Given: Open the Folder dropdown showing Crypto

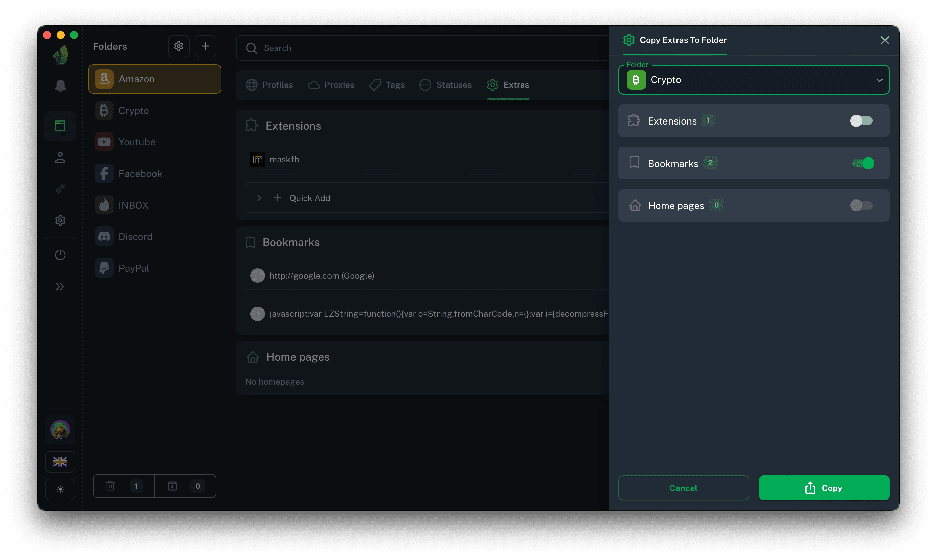Looking at the screenshot, I should coord(754,80).
